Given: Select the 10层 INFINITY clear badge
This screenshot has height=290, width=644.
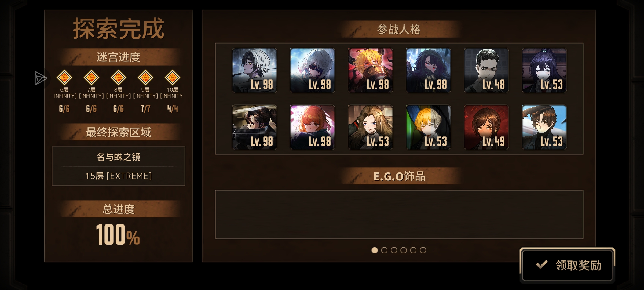Looking at the screenshot, I should point(173,78).
